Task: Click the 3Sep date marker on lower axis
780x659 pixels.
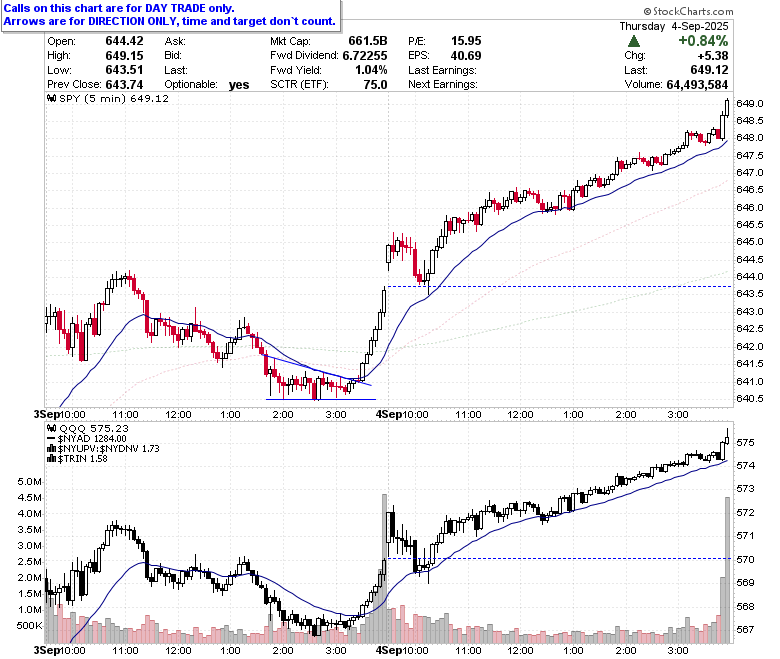Action: pos(46,651)
